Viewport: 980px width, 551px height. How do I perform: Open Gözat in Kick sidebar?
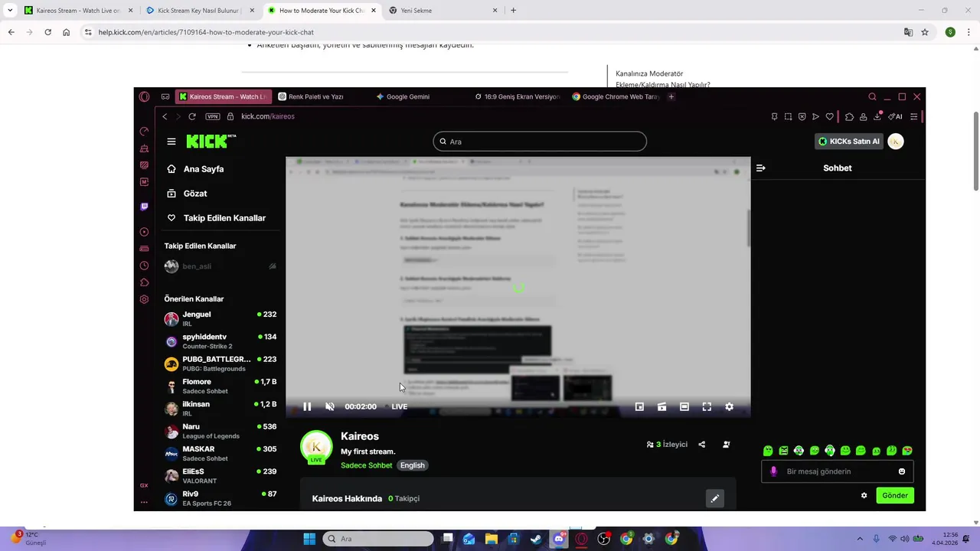pos(194,194)
